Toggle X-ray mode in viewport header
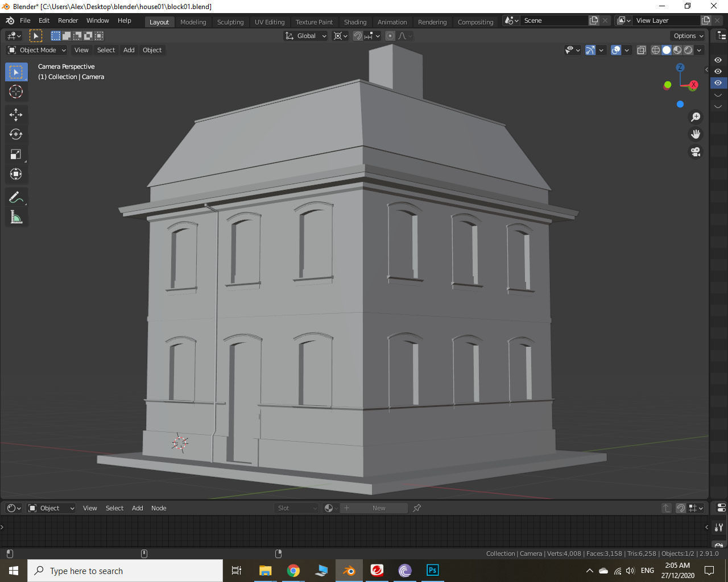 [x=642, y=50]
